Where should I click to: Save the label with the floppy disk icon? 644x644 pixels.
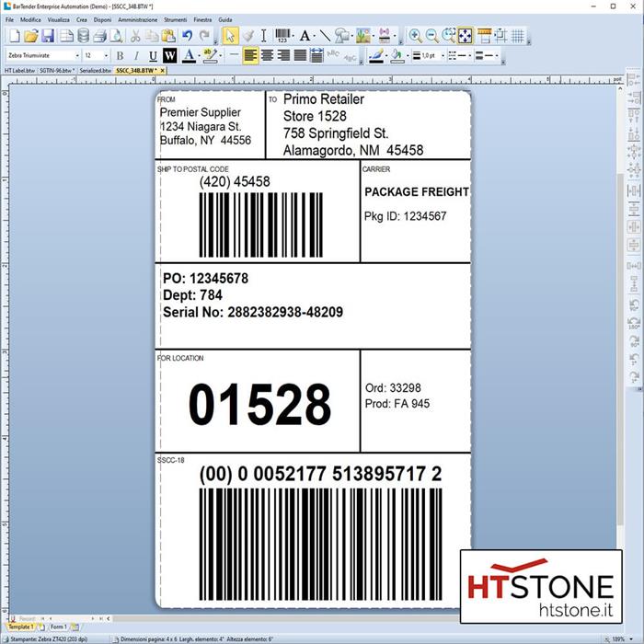pyautogui.click(x=48, y=36)
